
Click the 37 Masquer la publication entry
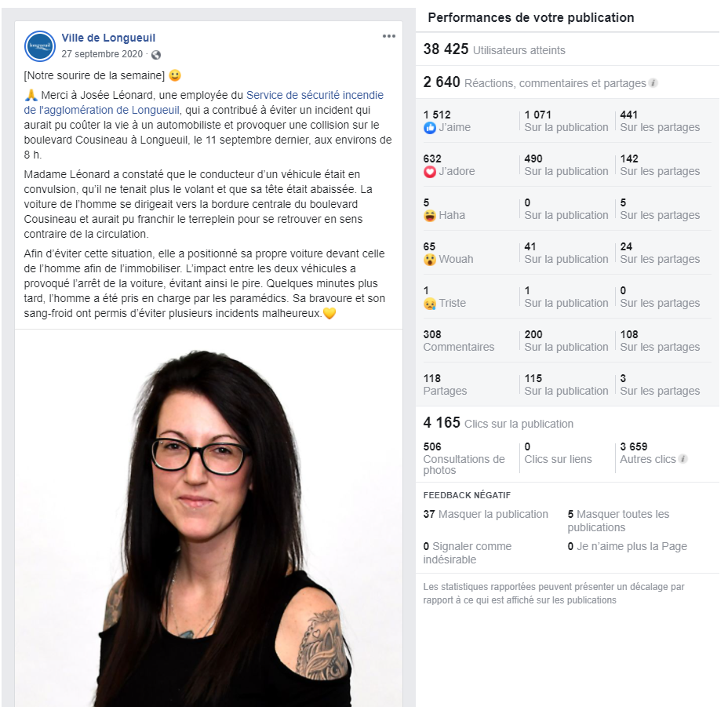486,514
